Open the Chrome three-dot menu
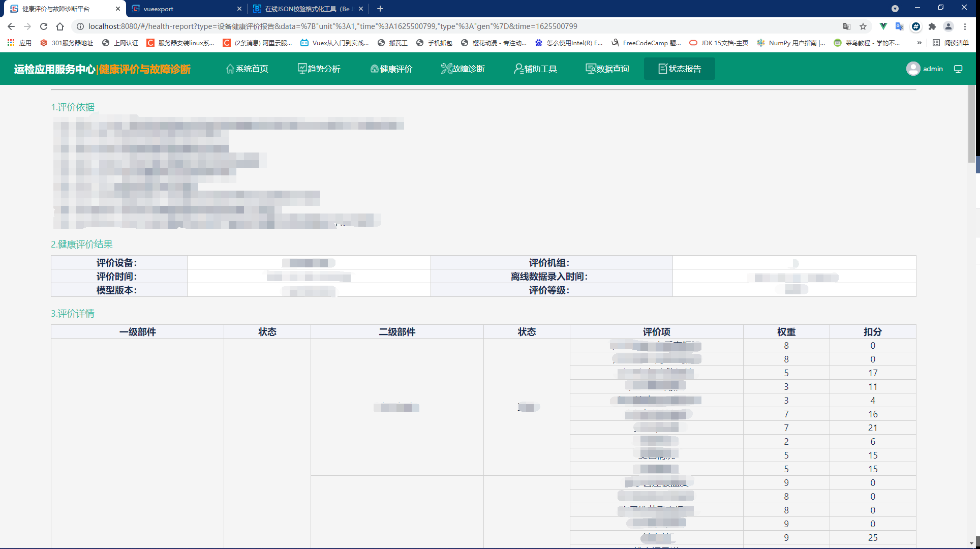The width and height of the screenshot is (980, 549). click(965, 26)
